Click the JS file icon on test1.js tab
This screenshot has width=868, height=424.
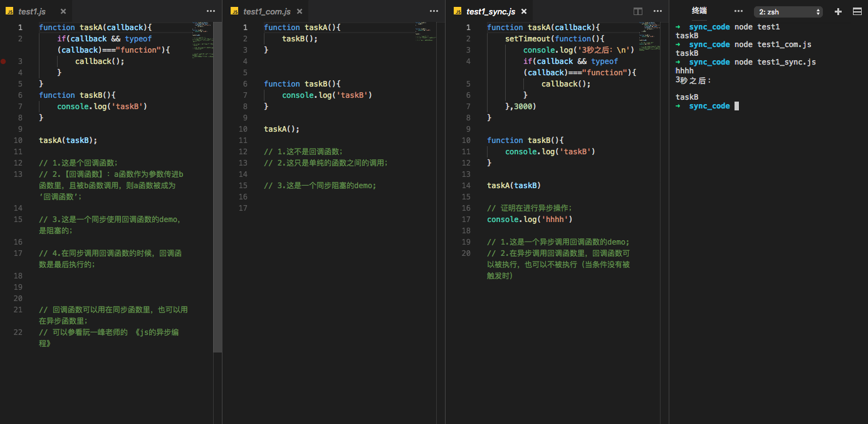(x=9, y=11)
